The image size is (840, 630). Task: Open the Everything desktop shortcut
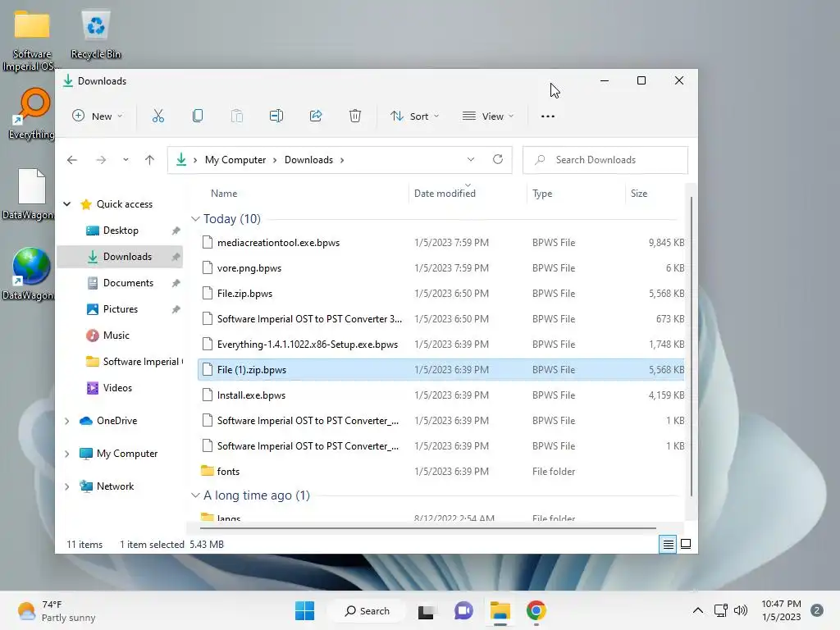coord(32,115)
